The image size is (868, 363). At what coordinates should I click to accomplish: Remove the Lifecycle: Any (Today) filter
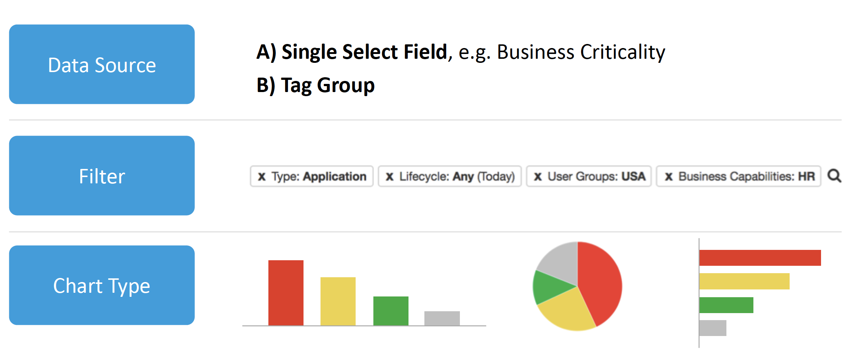pos(389,176)
